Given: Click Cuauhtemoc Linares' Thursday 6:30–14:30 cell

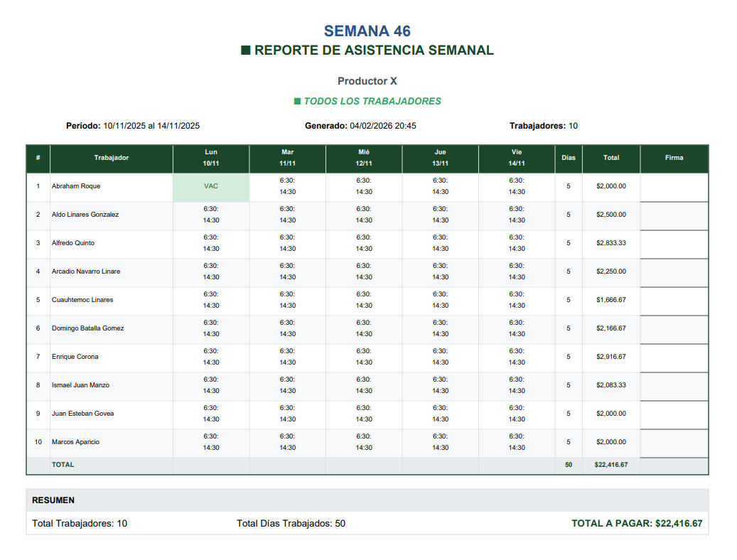Looking at the screenshot, I should pos(441,300).
